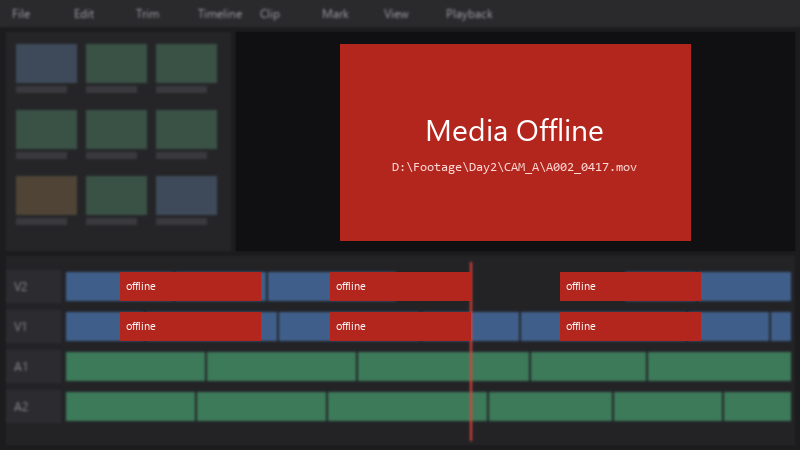Select the last offline clip on V2
The width and height of the screenshot is (800, 450).
[x=630, y=286]
